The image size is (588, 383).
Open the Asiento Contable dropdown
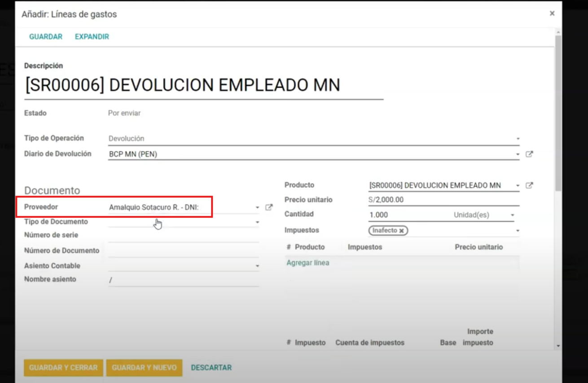click(x=257, y=266)
